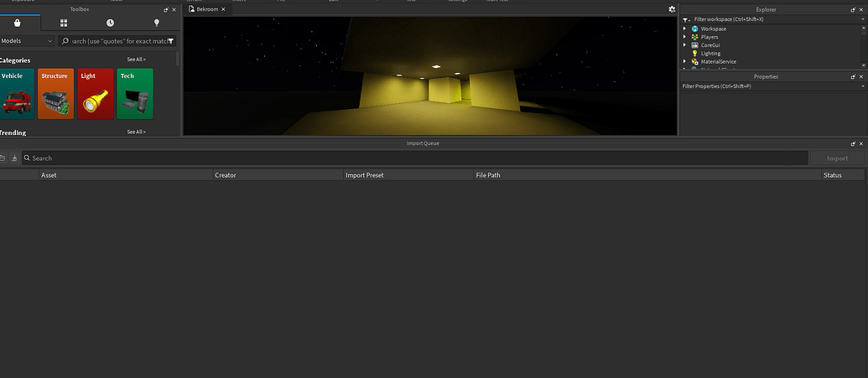Close the Import Queue panel
868x378 pixels.
[860, 143]
